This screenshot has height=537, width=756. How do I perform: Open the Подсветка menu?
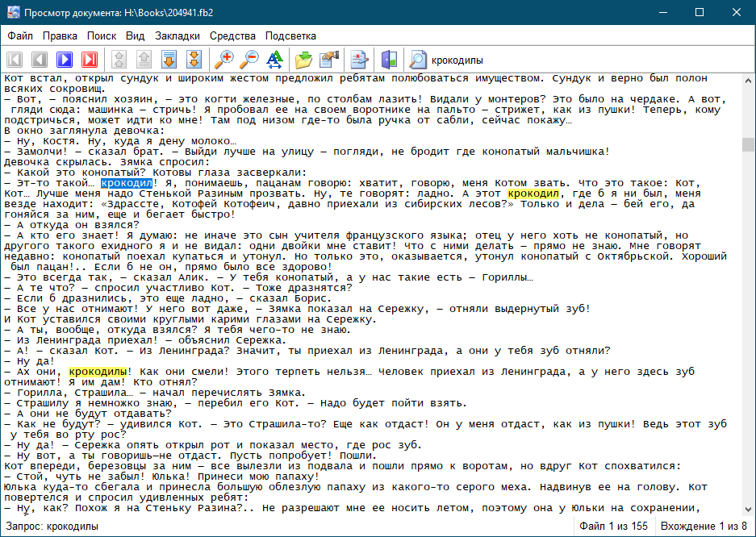tap(290, 35)
